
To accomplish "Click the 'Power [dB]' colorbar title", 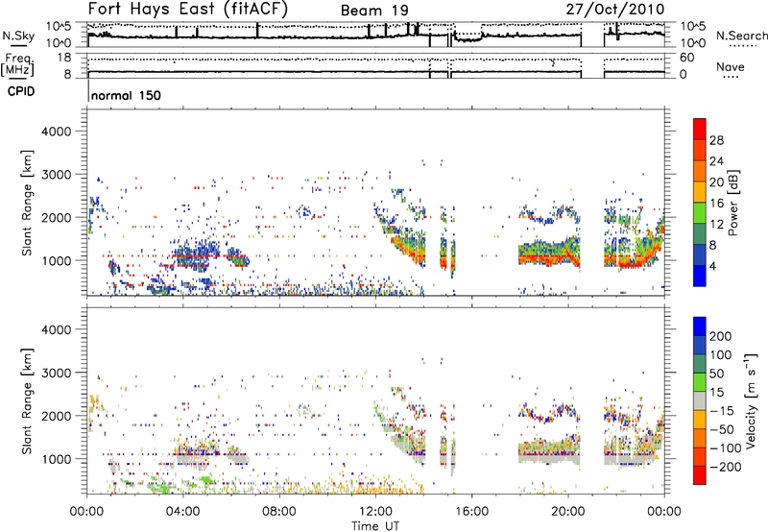I will tap(733, 203).
